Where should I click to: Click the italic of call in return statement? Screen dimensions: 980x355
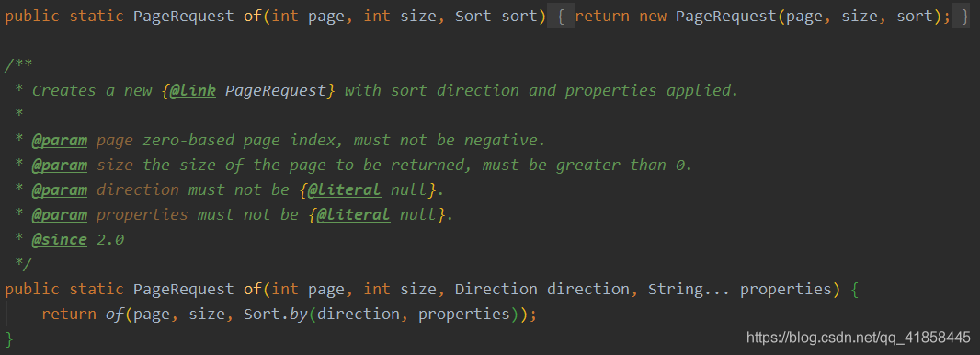coord(115,314)
